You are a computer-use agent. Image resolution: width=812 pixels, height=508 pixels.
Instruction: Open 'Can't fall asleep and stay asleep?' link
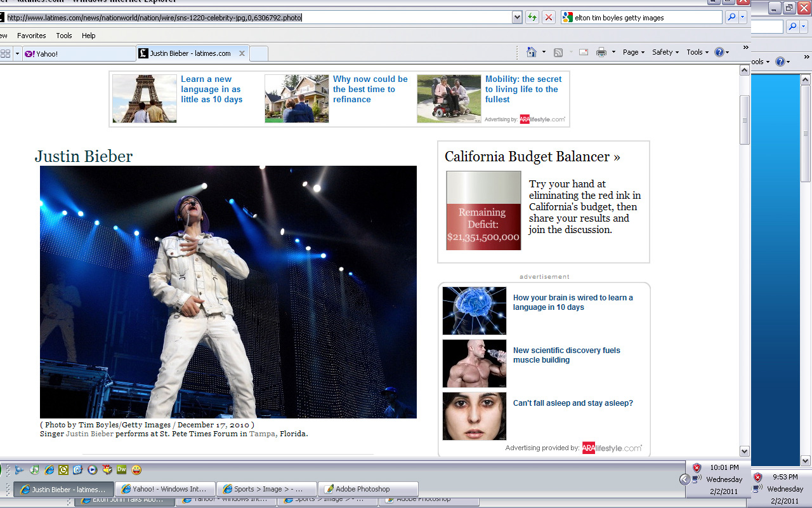[573, 403]
